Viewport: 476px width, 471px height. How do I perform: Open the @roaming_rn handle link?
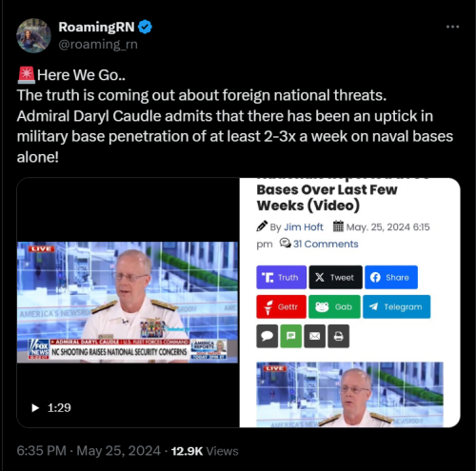point(98,44)
